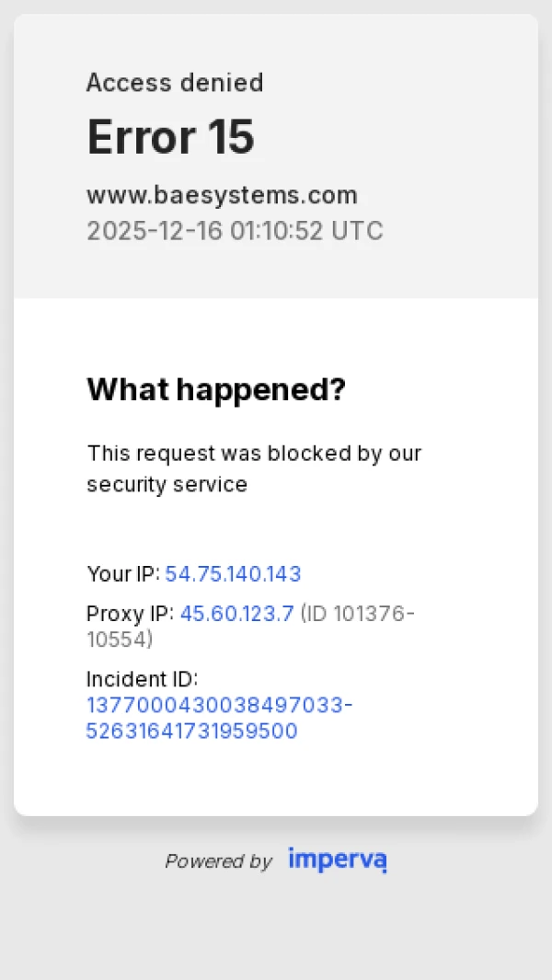Click the Proxy IP address 45.60.123.7

(237, 614)
